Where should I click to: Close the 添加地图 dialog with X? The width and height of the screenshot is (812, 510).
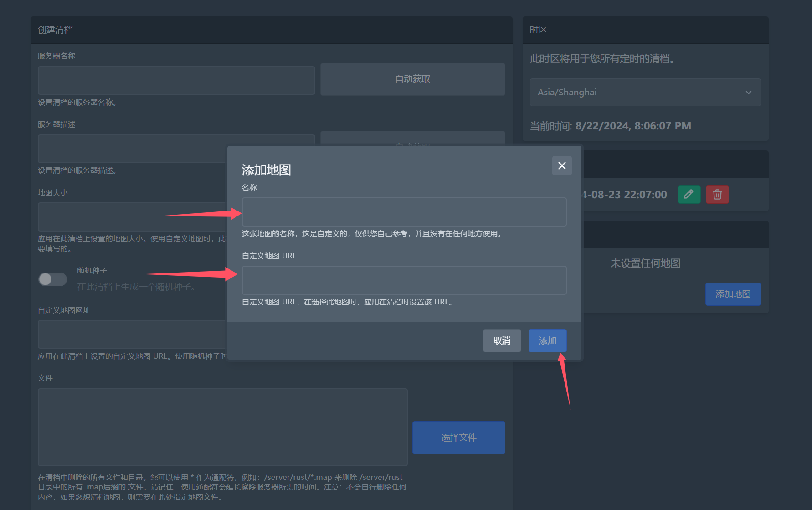[x=562, y=166]
